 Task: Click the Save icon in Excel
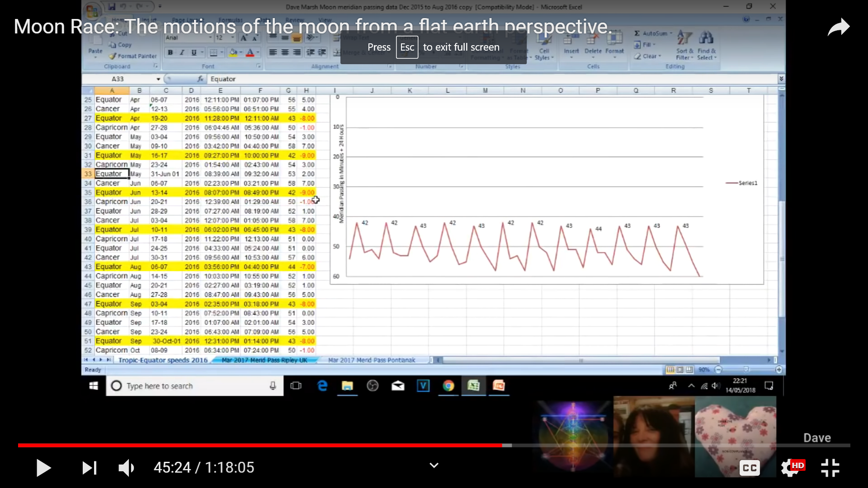click(112, 7)
